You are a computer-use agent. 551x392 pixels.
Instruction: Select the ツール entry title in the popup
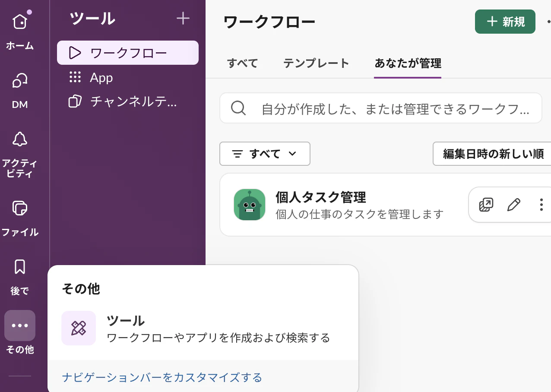click(126, 321)
